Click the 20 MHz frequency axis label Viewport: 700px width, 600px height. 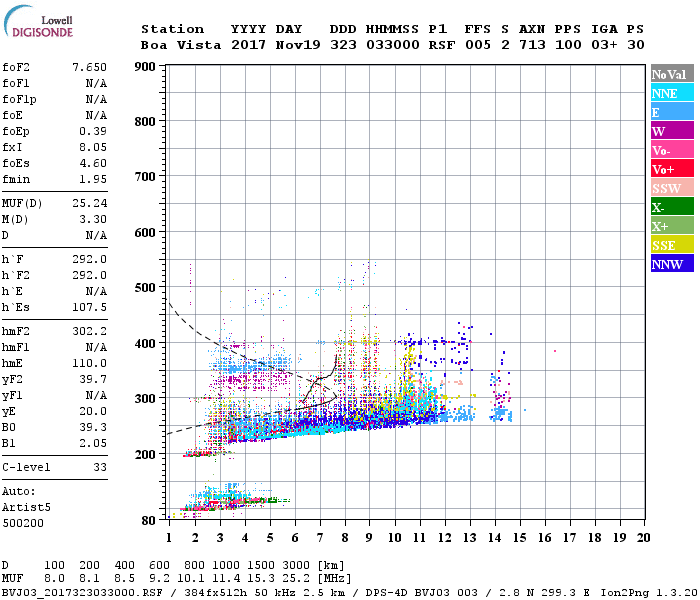(x=643, y=538)
